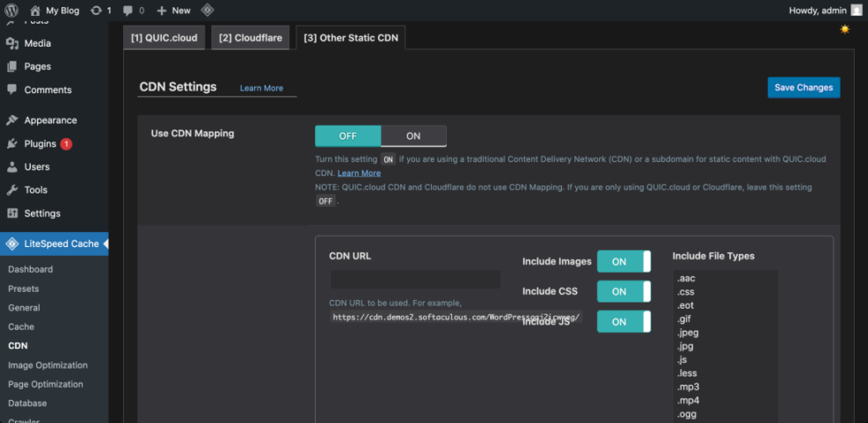Click the .aac entry in file types
The width and height of the screenshot is (868, 423).
tap(685, 279)
